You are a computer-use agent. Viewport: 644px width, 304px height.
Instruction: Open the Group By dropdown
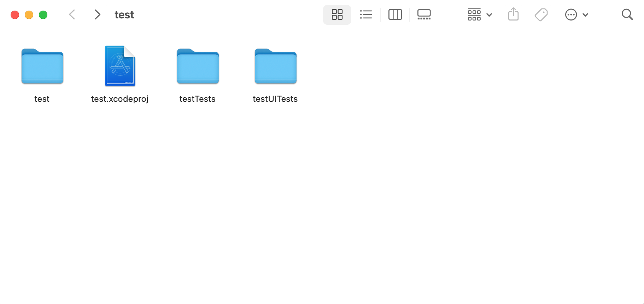coord(479,15)
